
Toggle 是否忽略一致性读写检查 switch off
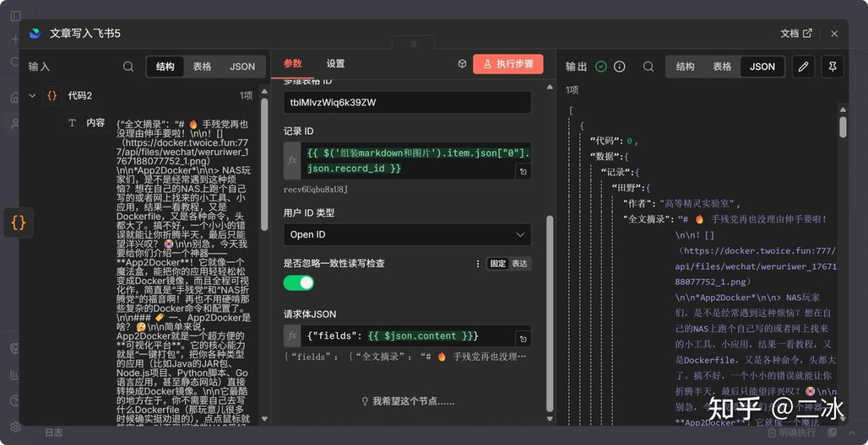click(298, 283)
